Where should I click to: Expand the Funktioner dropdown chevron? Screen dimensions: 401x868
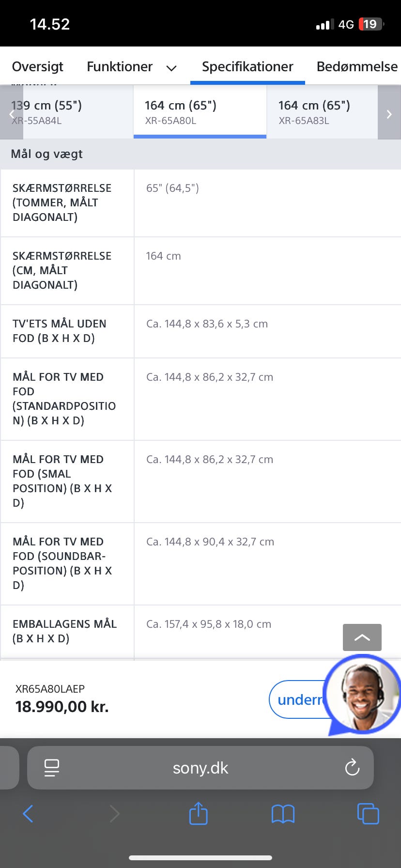coord(171,68)
